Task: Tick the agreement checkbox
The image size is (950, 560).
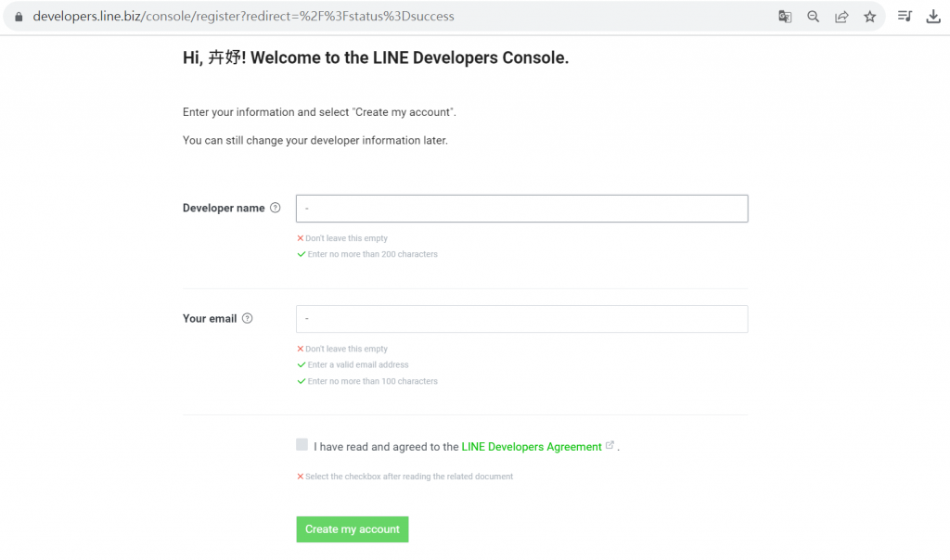Action: point(302,444)
